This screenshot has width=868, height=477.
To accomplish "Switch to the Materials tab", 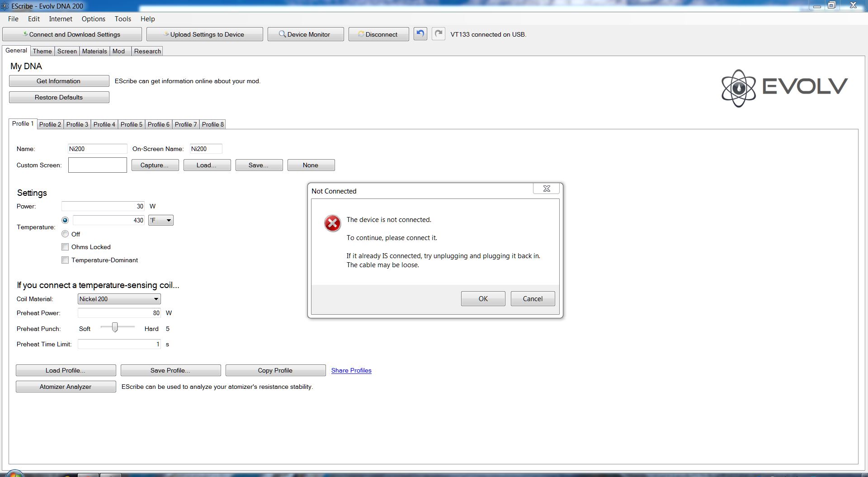I will (x=94, y=51).
